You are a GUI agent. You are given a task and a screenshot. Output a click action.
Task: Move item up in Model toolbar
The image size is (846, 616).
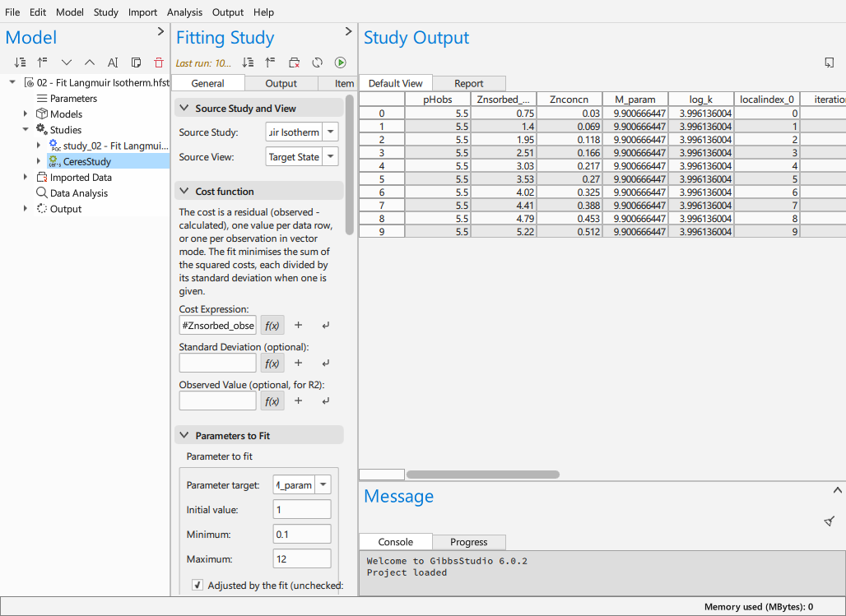pyautogui.click(x=90, y=63)
